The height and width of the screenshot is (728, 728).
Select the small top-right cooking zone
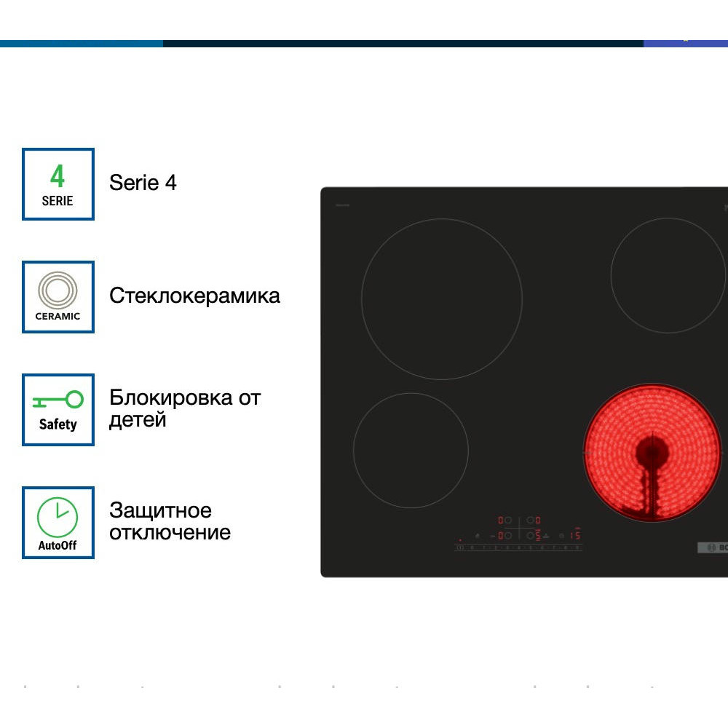coord(668,275)
